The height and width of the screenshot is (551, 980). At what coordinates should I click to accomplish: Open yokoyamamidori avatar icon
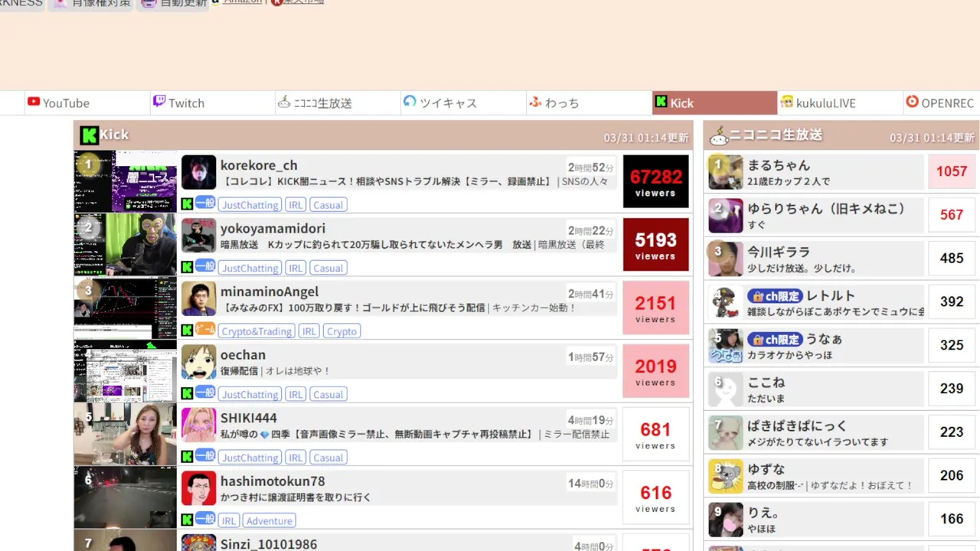pos(198,235)
